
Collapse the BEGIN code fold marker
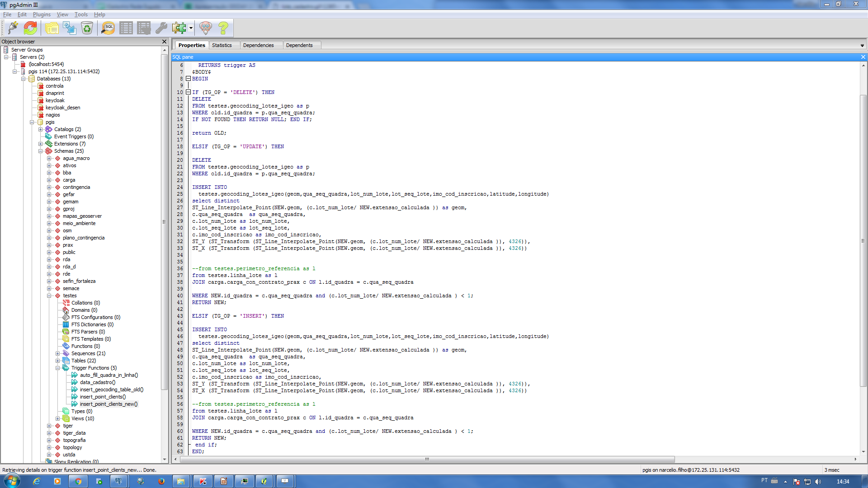point(188,79)
